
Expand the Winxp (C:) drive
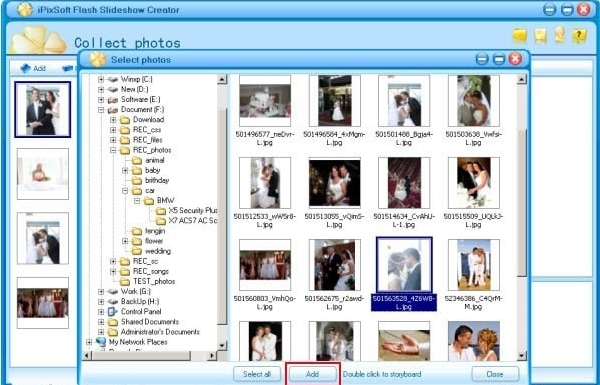tap(101, 79)
